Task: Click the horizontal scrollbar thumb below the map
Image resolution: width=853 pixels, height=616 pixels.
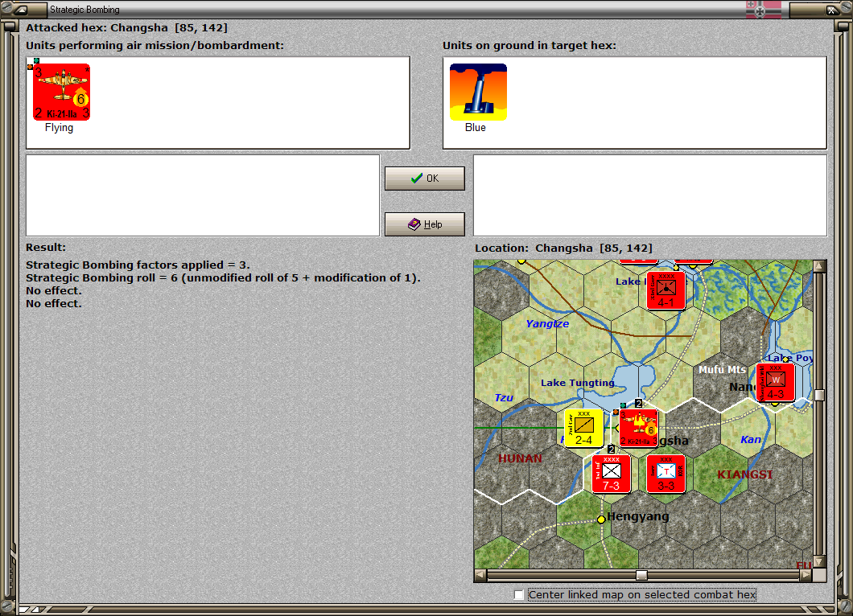Action: 641,574
